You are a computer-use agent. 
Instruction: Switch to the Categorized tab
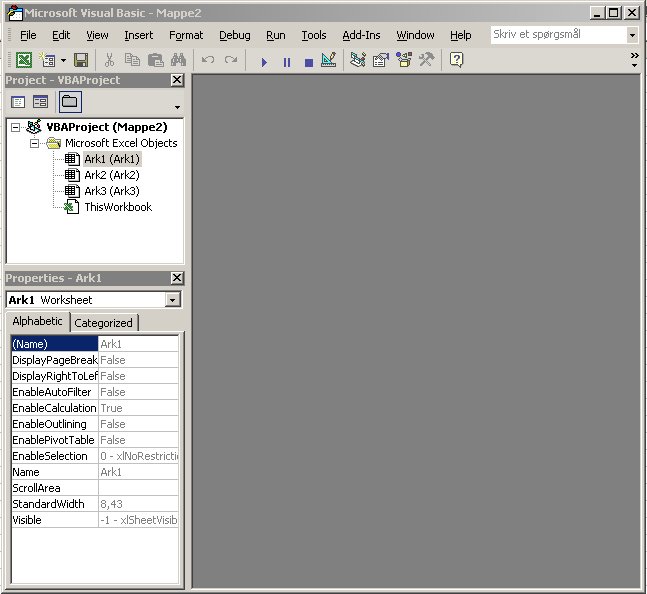[x=103, y=323]
